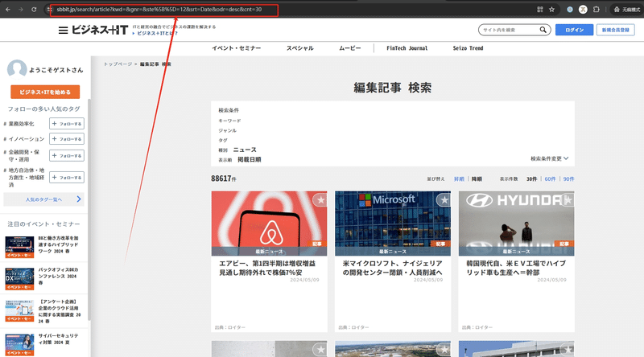Focus the サイト内を検索 search field

[510, 30]
